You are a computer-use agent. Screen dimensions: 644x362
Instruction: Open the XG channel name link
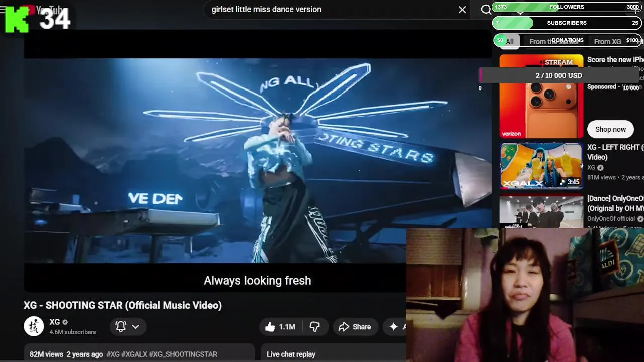(x=54, y=322)
